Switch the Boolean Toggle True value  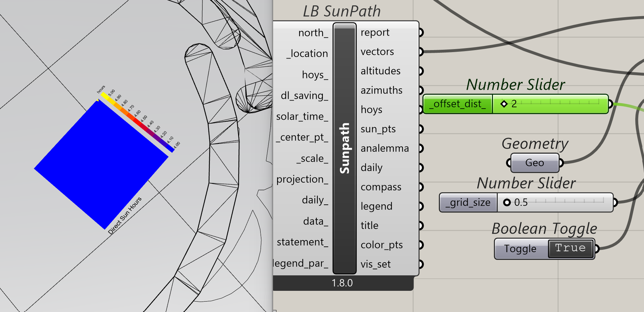(x=570, y=248)
